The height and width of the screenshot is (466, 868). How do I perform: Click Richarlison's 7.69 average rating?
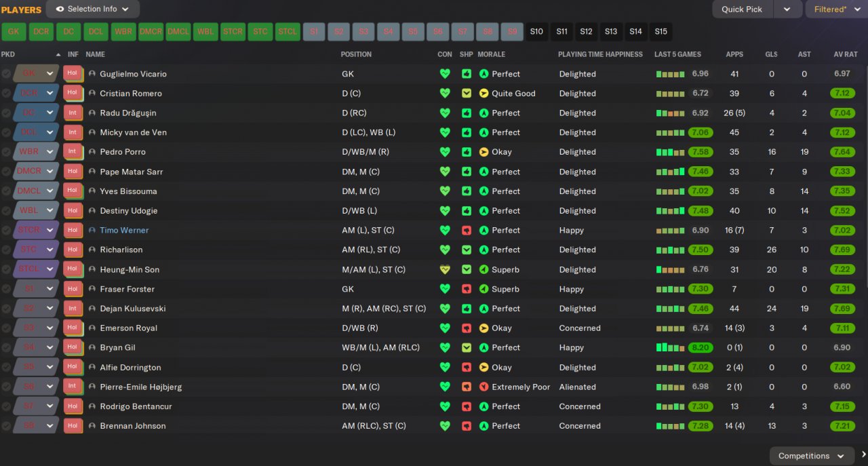click(842, 250)
